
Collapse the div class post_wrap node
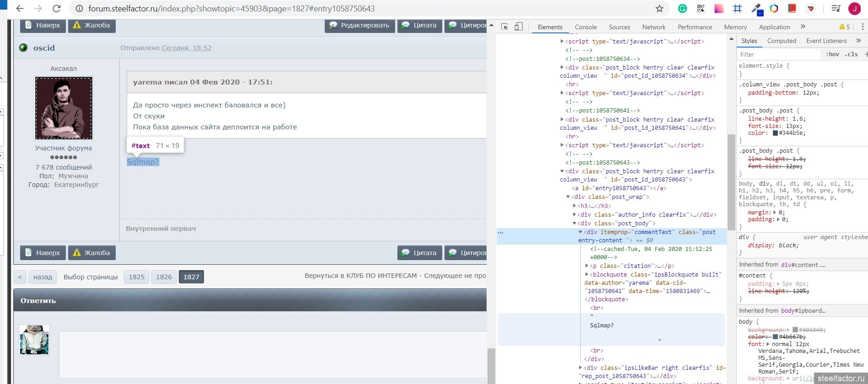click(568, 197)
